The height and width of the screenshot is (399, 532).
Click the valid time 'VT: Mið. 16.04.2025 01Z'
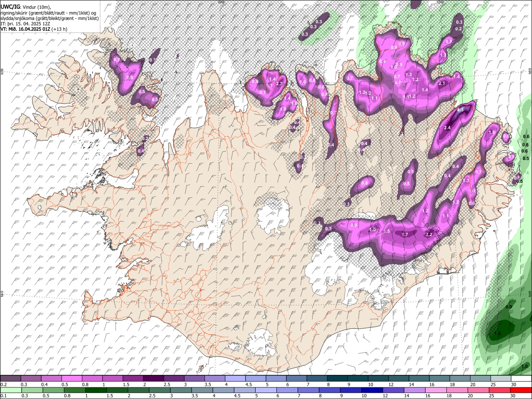pos(25,29)
